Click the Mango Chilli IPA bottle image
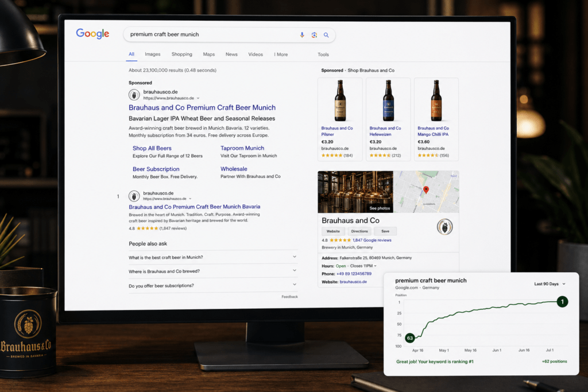Screen dimensions: 588x392 pos(436,100)
